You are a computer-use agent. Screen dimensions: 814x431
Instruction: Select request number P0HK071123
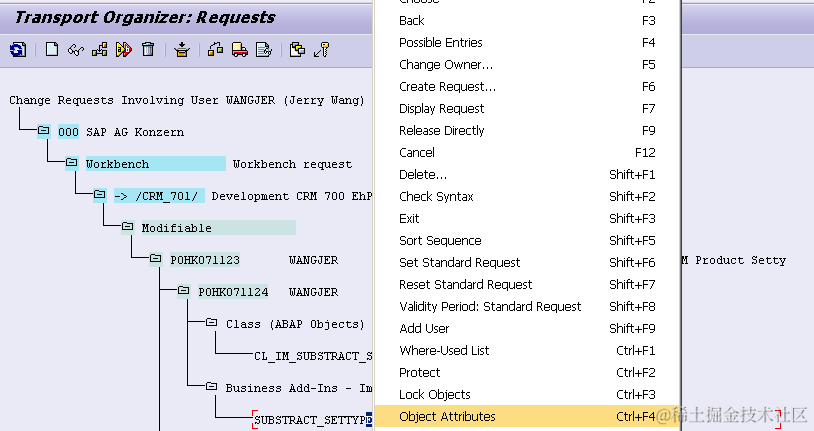[x=205, y=260]
